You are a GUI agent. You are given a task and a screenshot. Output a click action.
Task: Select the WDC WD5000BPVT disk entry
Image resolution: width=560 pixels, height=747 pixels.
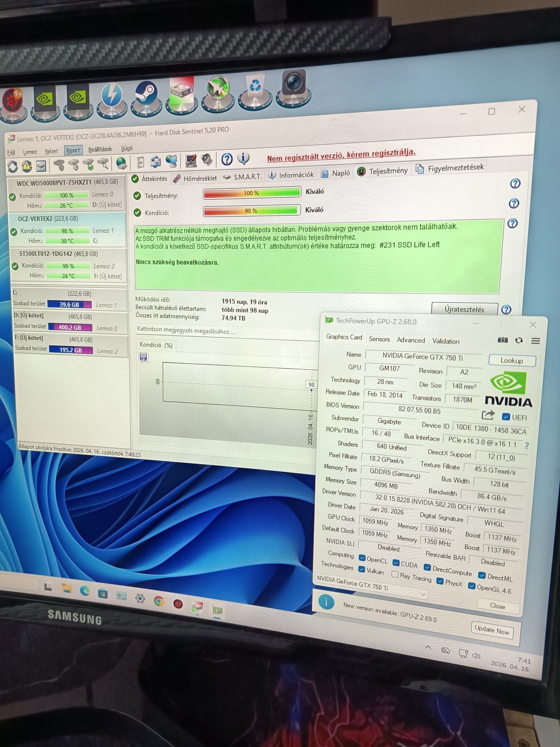(x=67, y=194)
